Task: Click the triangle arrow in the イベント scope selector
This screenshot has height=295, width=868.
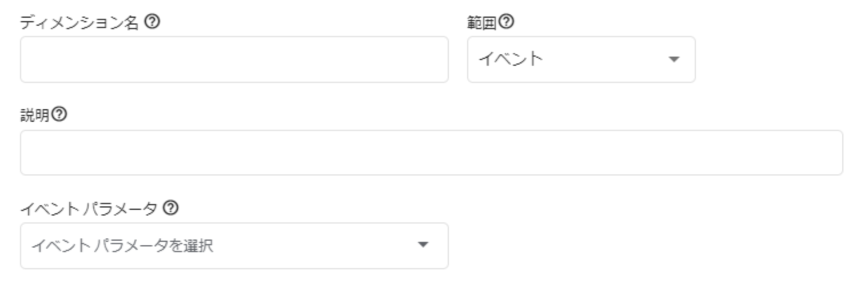Action: click(674, 59)
